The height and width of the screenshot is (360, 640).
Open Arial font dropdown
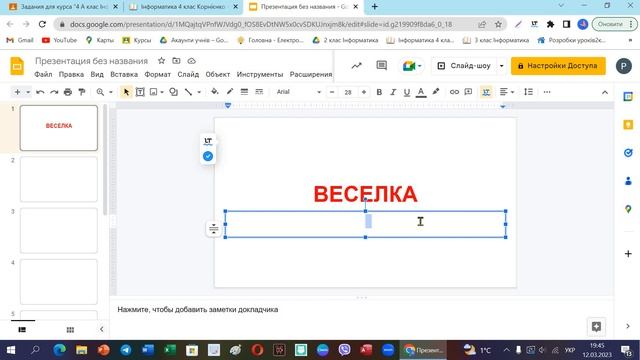(299, 92)
